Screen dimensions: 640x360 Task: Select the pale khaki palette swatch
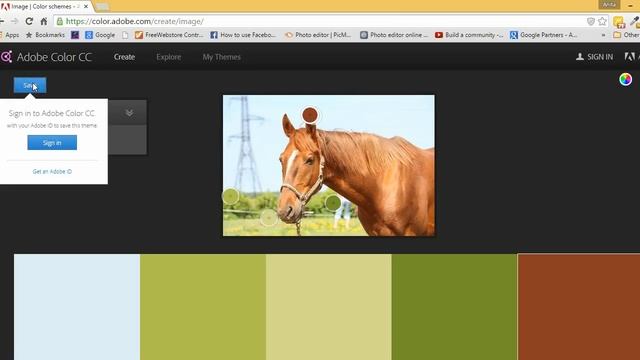pyautogui.click(x=329, y=307)
